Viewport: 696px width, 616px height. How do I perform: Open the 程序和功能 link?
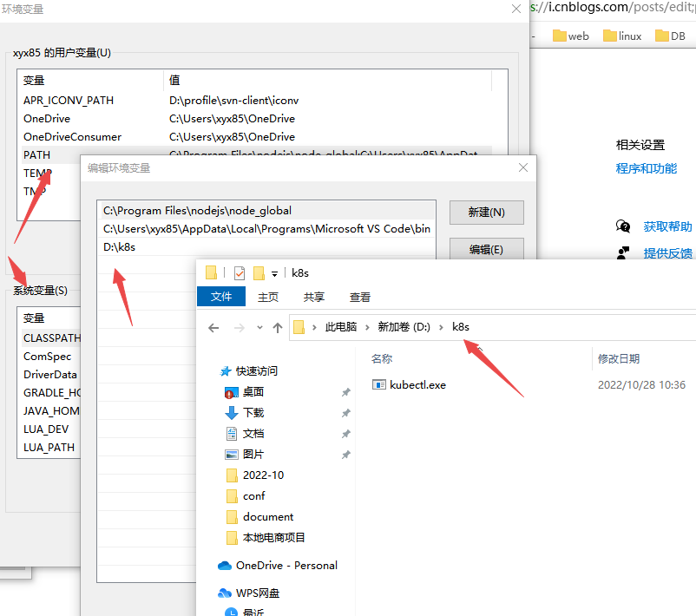(x=647, y=168)
